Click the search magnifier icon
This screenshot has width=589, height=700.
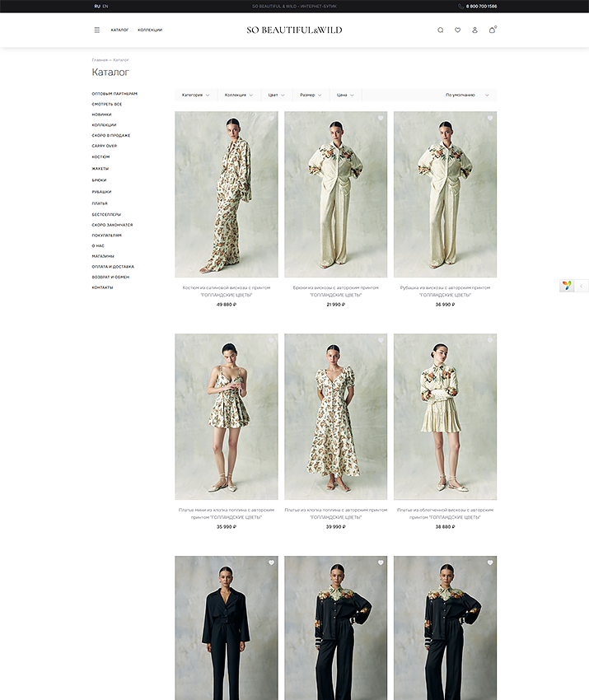[440, 30]
